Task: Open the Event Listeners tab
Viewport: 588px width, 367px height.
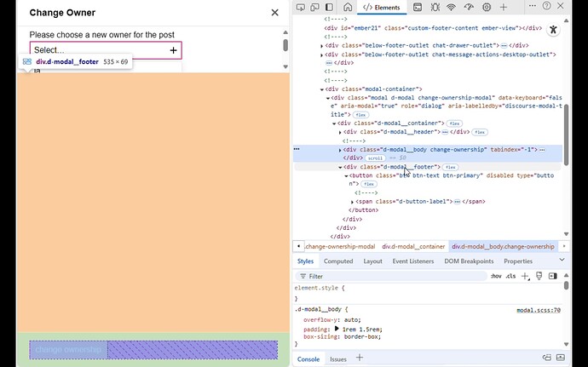Action: click(x=413, y=261)
